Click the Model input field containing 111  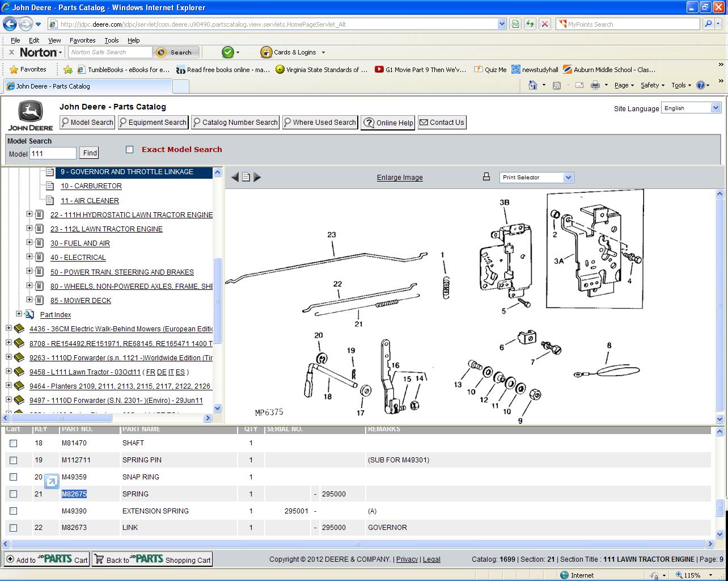pos(52,153)
